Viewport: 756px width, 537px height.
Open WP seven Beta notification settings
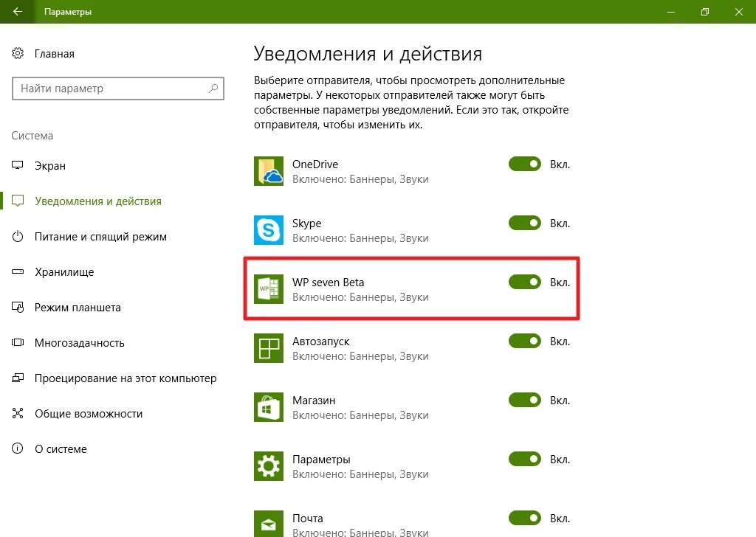(x=329, y=283)
